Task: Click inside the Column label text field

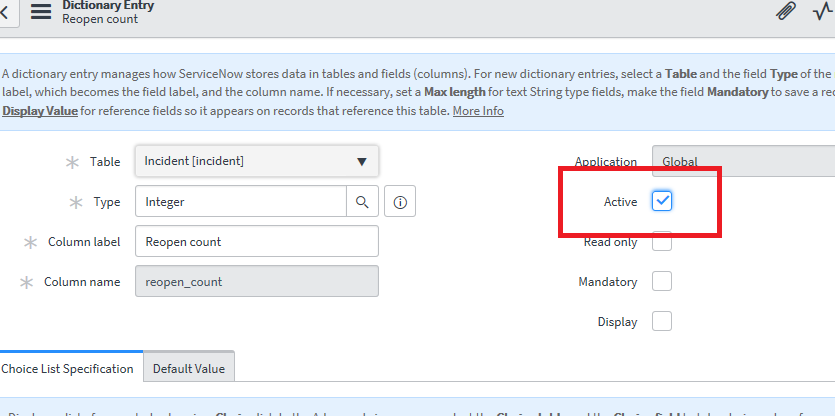Action: [x=256, y=242]
